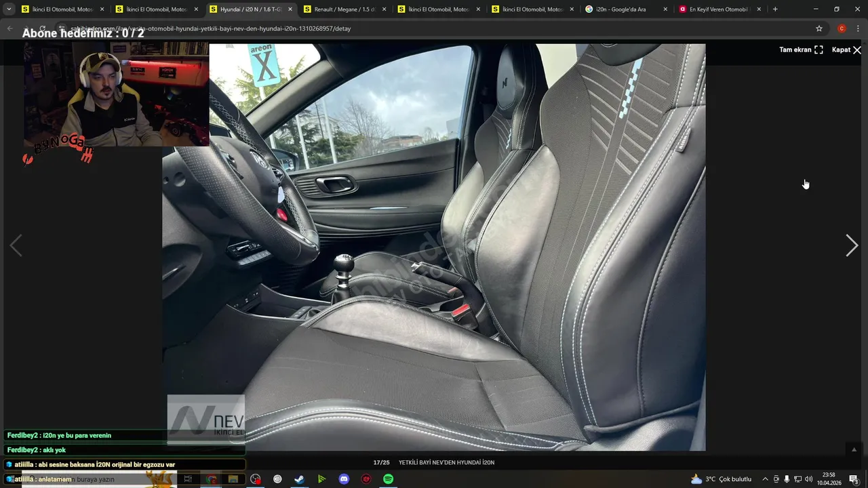Open Chrome from the taskbar
Screen dimensions: 868x488
point(211,479)
